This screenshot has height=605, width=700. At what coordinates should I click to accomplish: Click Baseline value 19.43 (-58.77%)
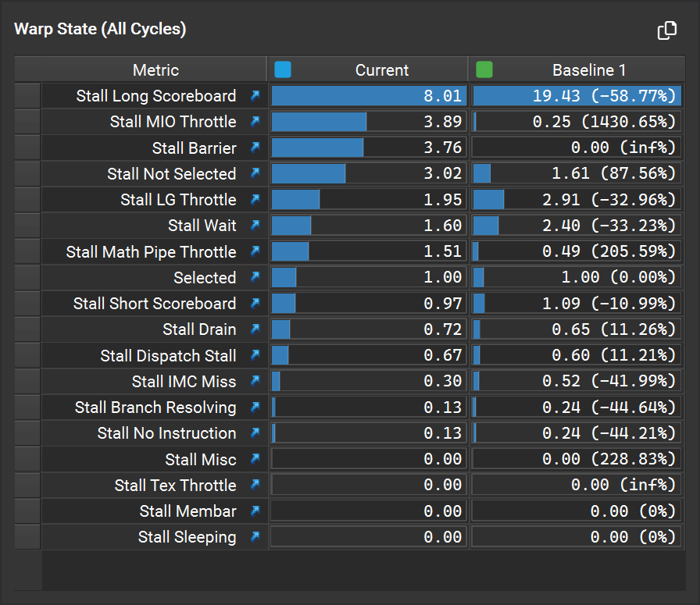tap(604, 96)
